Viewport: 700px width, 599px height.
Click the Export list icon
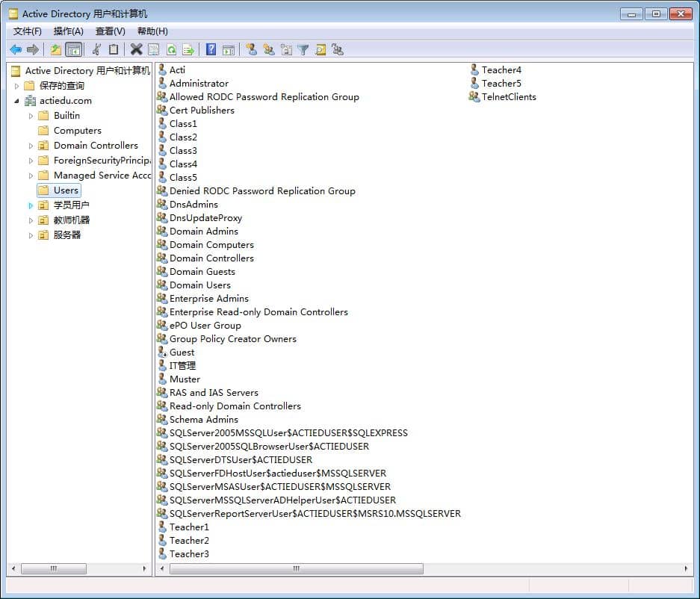click(x=188, y=49)
